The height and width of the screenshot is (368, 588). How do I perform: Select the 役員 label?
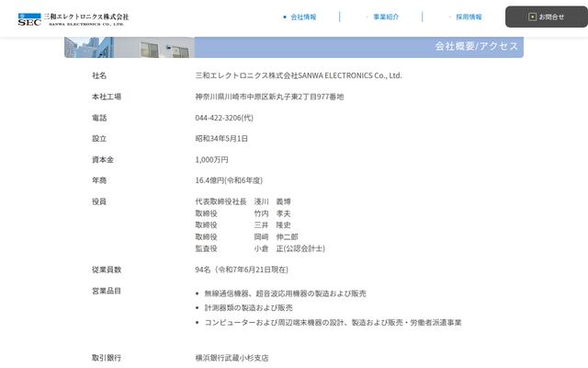click(x=99, y=201)
